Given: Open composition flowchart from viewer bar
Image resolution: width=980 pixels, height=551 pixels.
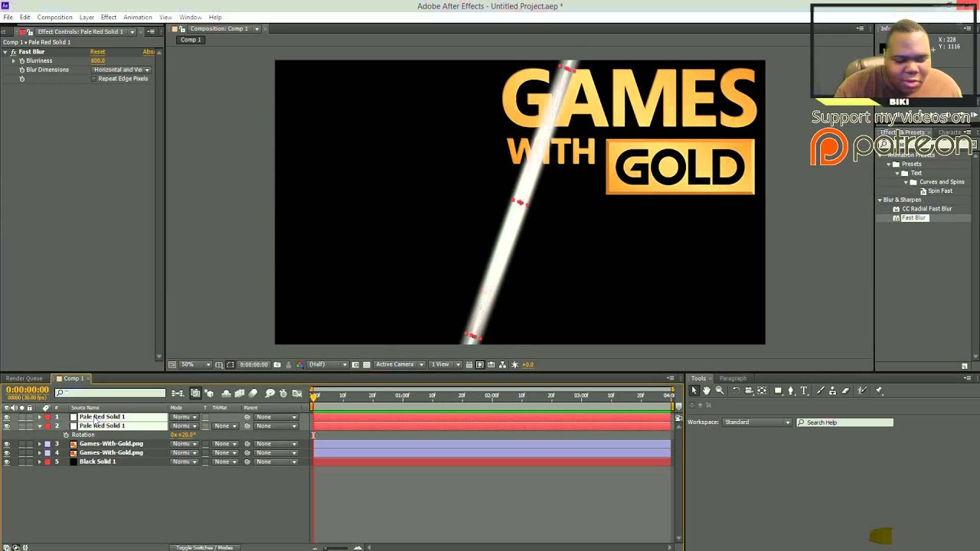Looking at the screenshot, I should pyautogui.click(x=502, y=364).
